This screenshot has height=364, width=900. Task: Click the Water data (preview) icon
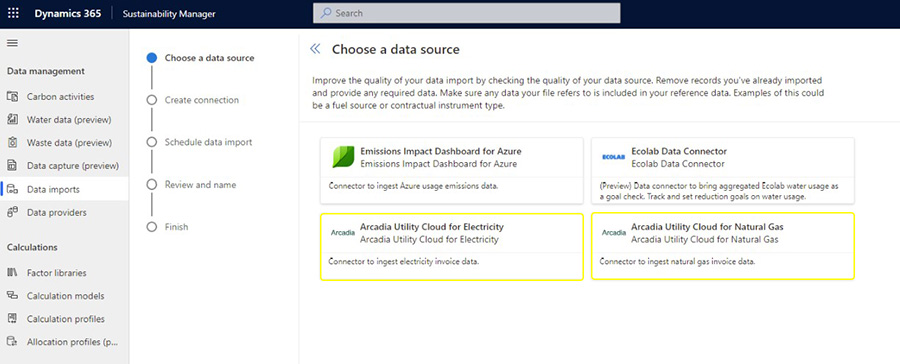click(13, 119)
